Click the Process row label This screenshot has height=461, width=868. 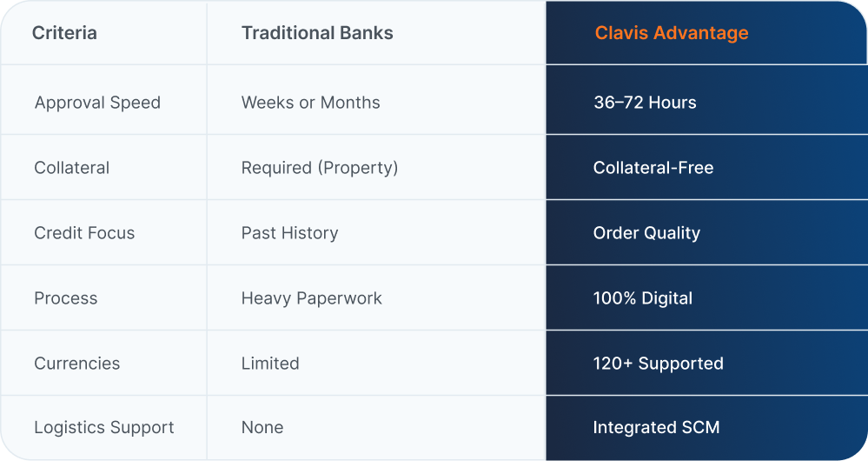(x=65, y=298)
